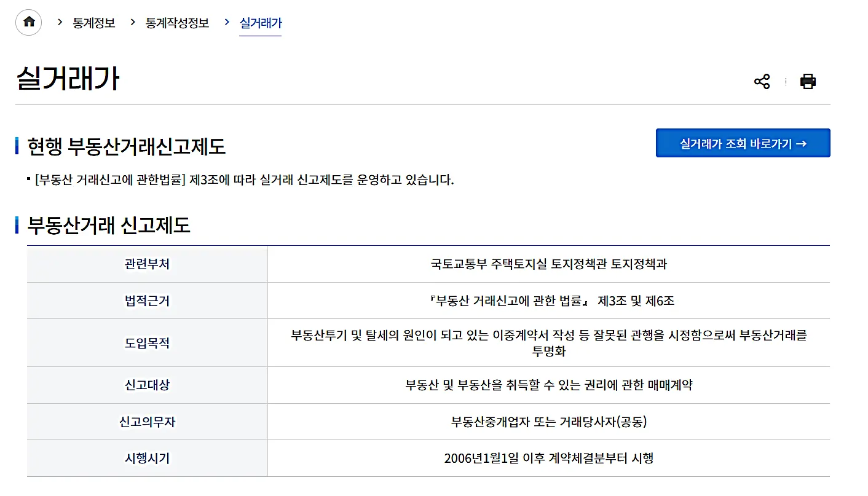Open the share icon on the page header
This screenshot has height=496, width=868.
click(x=763, y=81)
